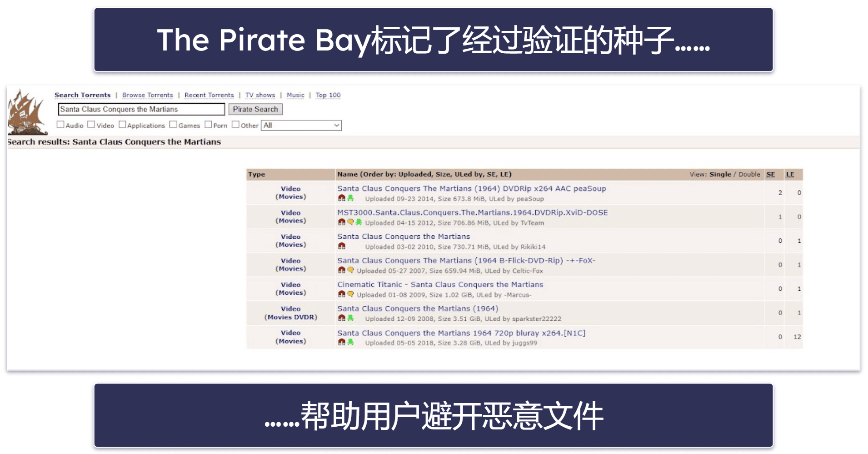Open uploader TvTeam's profile
Screen dimensions: 868x454
[x=532, y=223]
